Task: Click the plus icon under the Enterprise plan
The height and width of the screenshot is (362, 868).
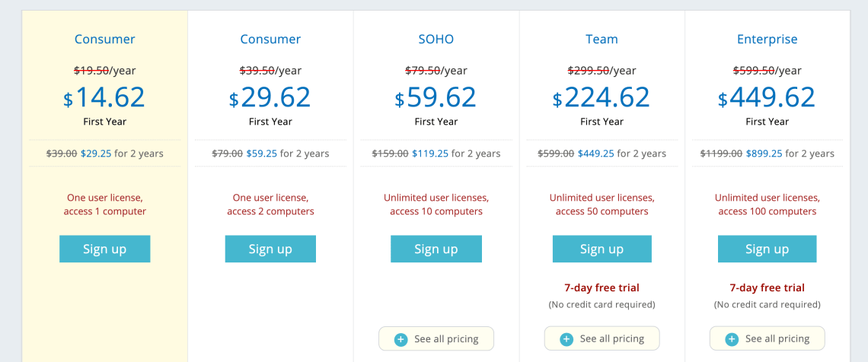Action: click(x=732, y=339)
